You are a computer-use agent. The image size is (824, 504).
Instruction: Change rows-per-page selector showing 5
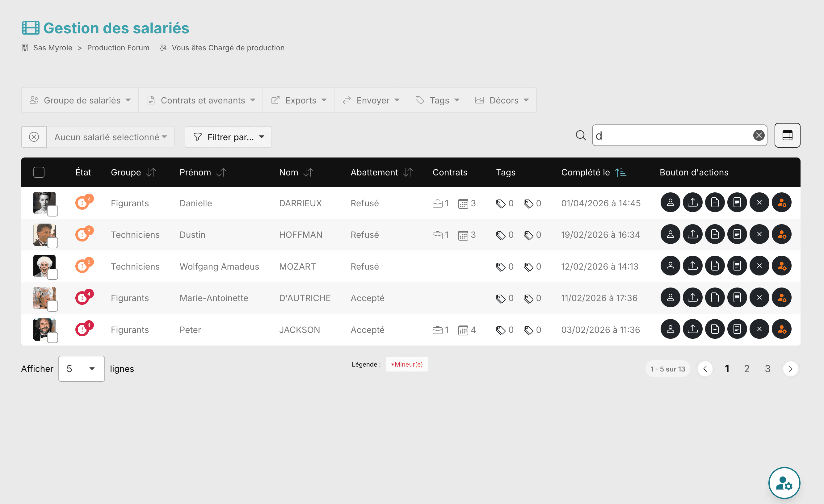82,368
